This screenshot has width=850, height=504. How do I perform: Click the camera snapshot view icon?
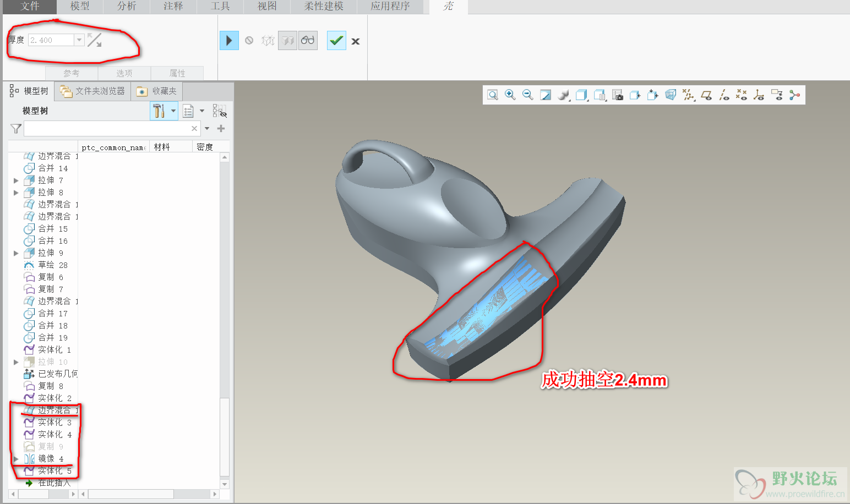pos(618,95)
